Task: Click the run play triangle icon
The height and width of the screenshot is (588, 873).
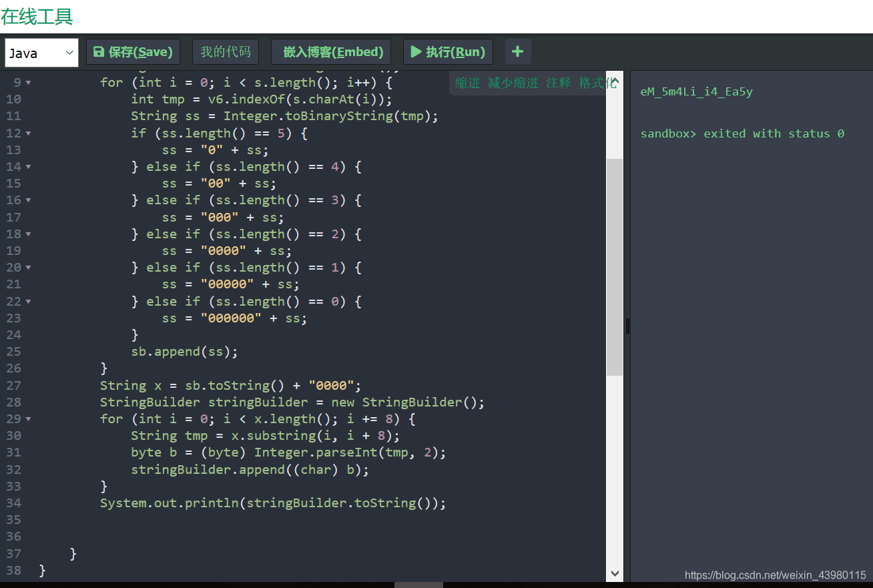Action: pos(416,52)
